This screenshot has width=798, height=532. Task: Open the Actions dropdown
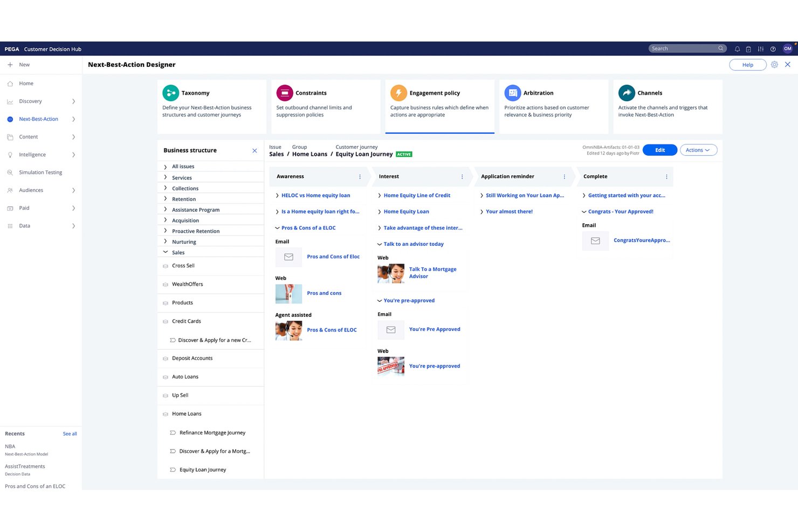(x=698, y=150)
